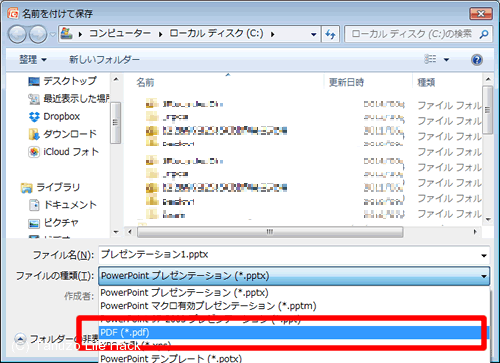This screenshot has width=500, height=363.
Task: Click the ドキュメント document icon
Action: point(34,205)
